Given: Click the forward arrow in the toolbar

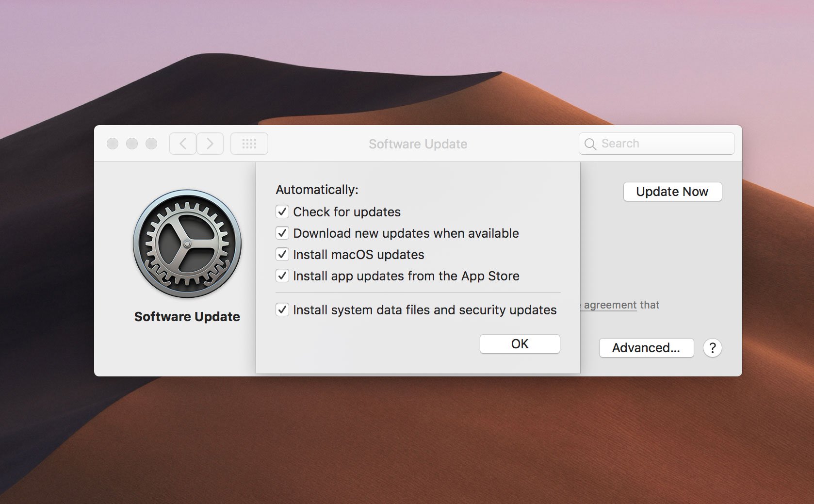Looking at the screenshot, I should point(210,144).
